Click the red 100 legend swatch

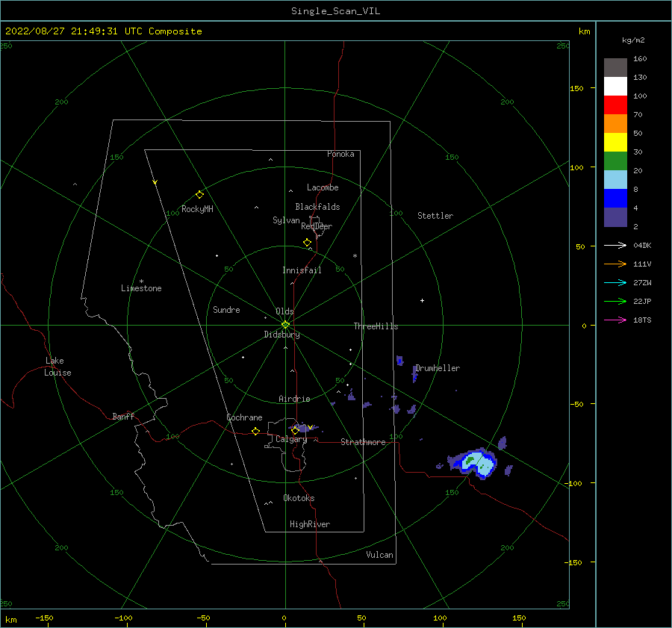click(615, 105)
